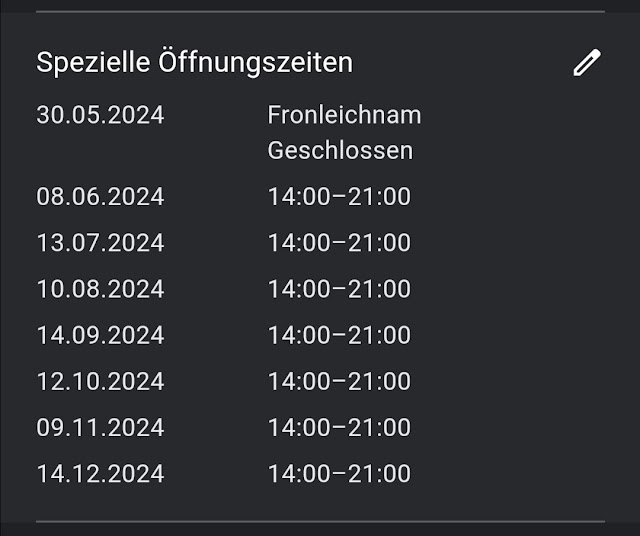This screenshot has width=640, height=536.
Task: Click the Fronleichnam holiday label
Action: tap(344, 115)
